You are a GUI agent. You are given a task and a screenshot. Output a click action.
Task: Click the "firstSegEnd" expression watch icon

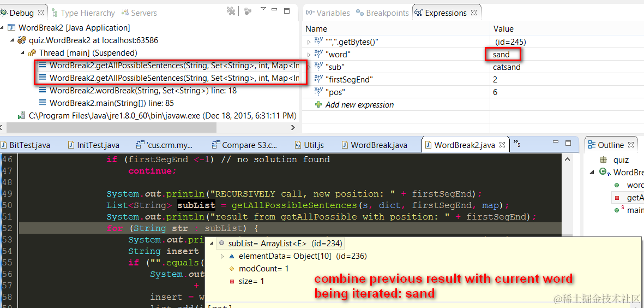[x=318, y=79]
